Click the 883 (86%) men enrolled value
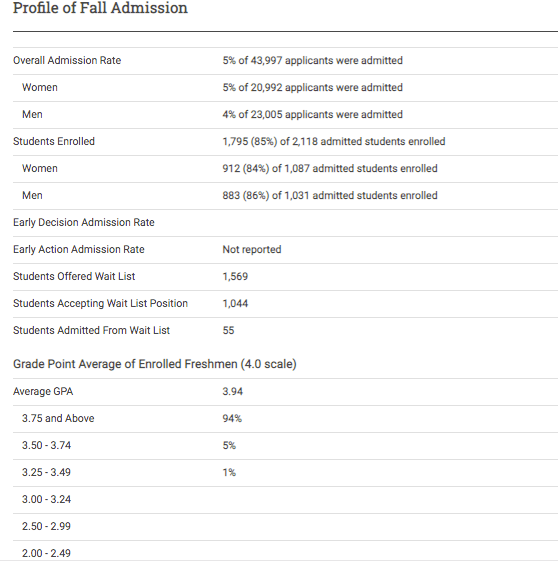Image resolution: width=558 pixels, height=561 pixels. click(x=329, y=195)
